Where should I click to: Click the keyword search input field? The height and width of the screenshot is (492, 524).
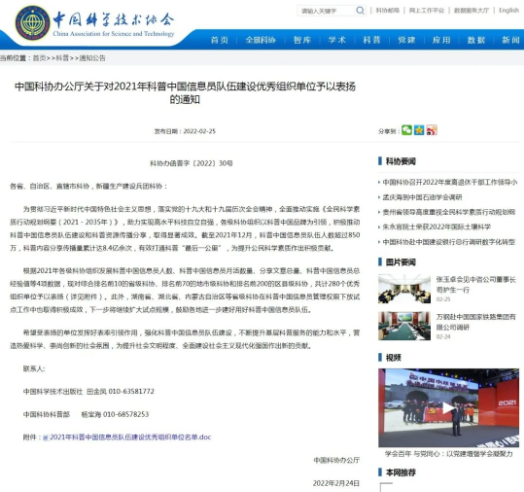click(x=326, y=11)
